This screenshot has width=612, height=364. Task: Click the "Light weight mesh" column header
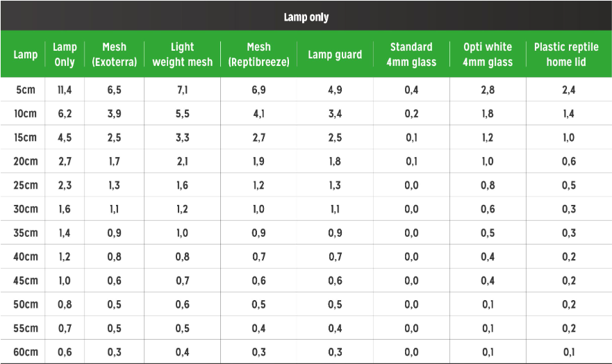click(182, 55)
